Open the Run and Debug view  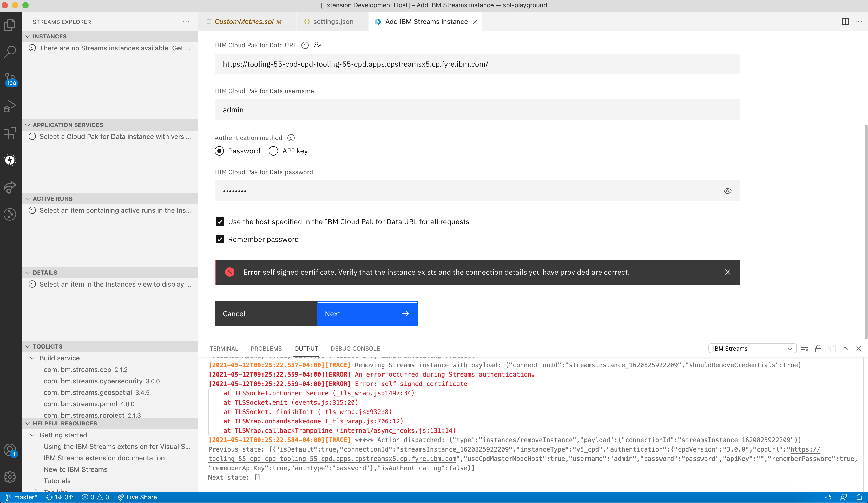pos(10,106)
